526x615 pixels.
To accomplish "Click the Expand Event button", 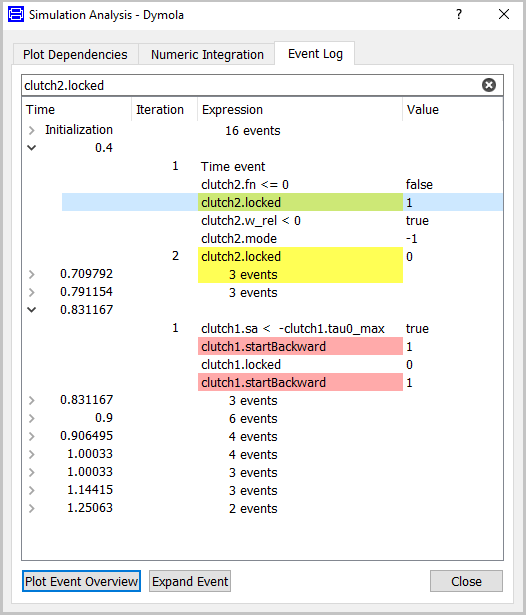I will click(x=190, y=581).
